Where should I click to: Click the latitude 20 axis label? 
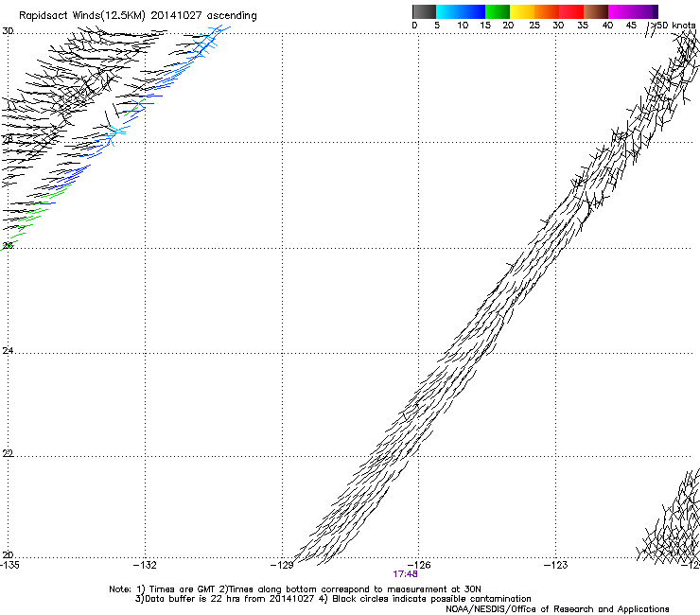point(8,555)
